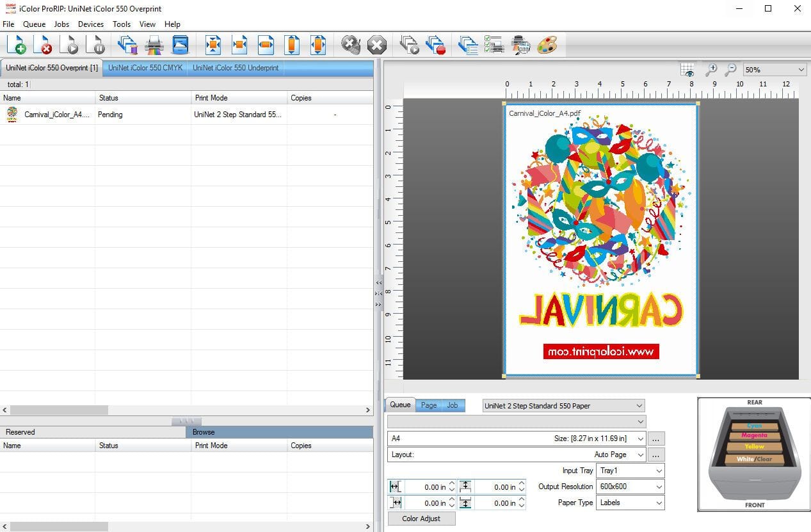Switch to the Page tab
Screen dimensions: 811x532
[428, 405]
